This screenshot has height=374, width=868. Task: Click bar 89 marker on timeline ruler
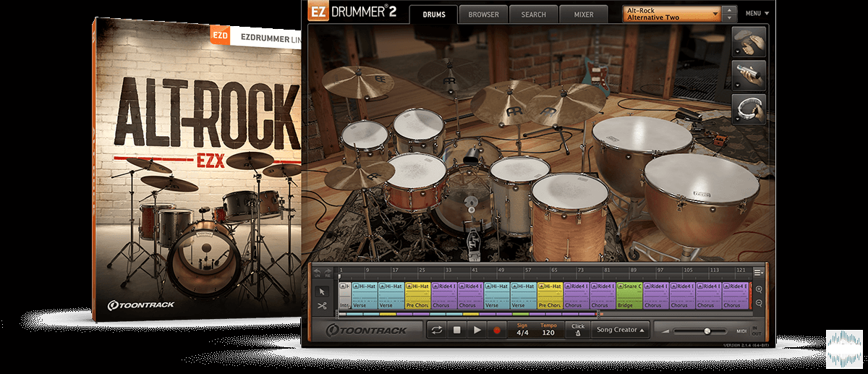633,270
